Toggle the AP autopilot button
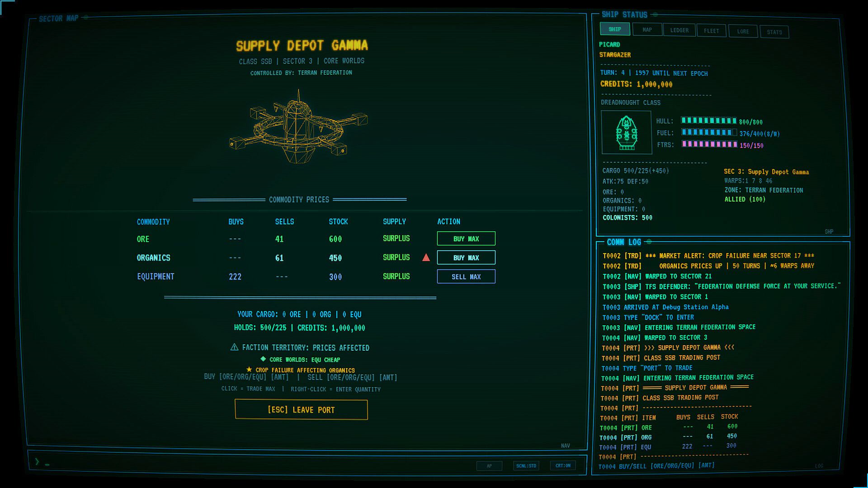The height and width of the screenshot is (488, 868). click(x=489, y=466)
